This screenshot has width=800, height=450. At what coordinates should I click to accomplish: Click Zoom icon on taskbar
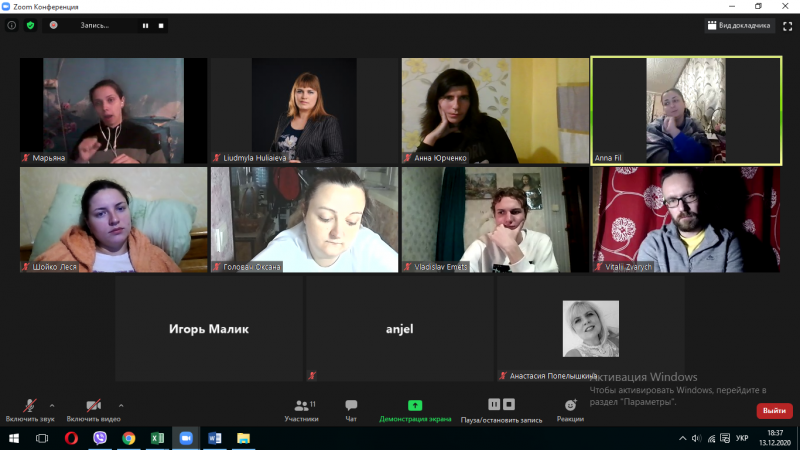186,438
